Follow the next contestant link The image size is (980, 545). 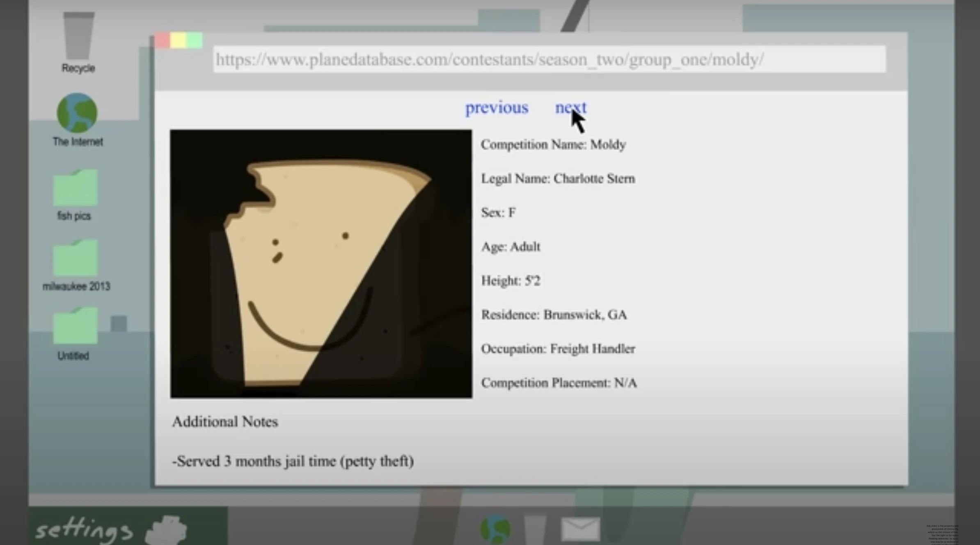tap(570, 107)
